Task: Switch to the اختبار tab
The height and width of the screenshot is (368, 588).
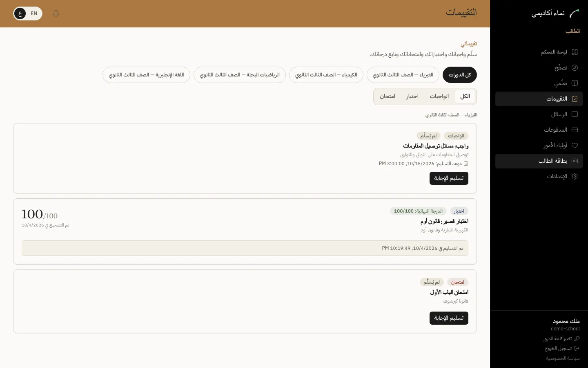Action: [x=412, y=96]
